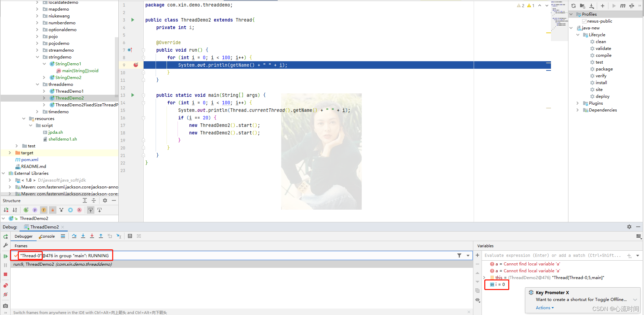Screen dimensions: 644x315
Task: Collapse the Lifecycle node
Action: 578,35
